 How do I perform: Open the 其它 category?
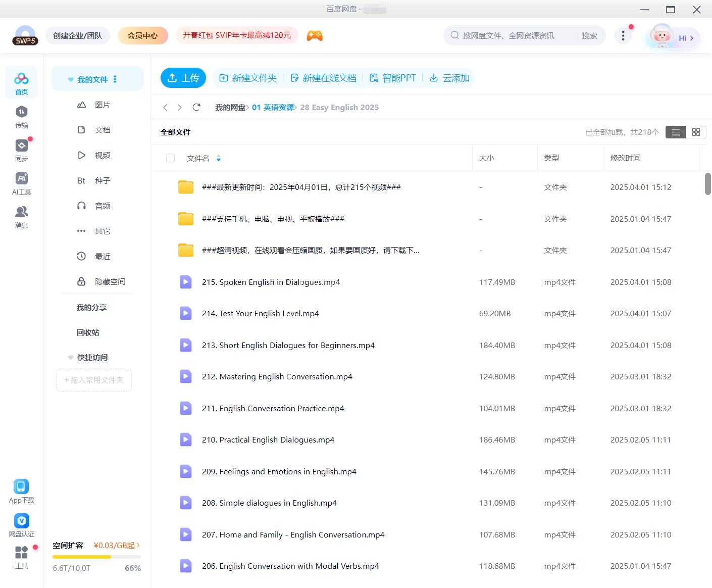(x=93, y=231)
